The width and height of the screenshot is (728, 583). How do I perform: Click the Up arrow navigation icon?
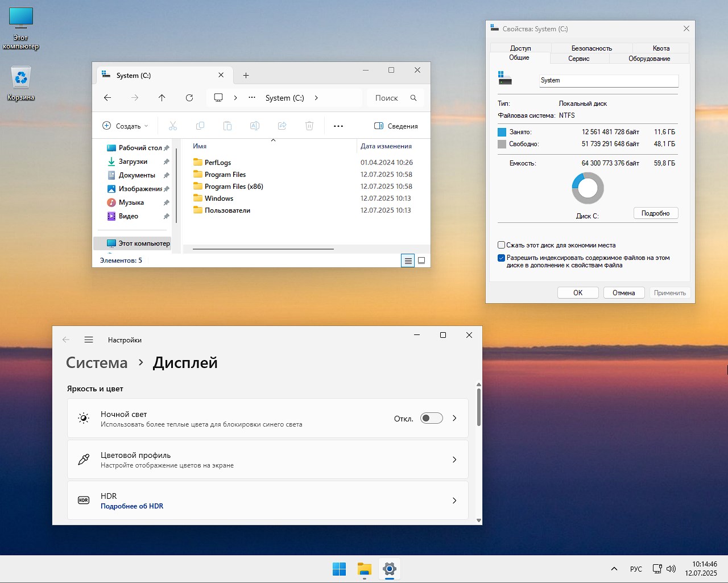click(x=162, y=98)
